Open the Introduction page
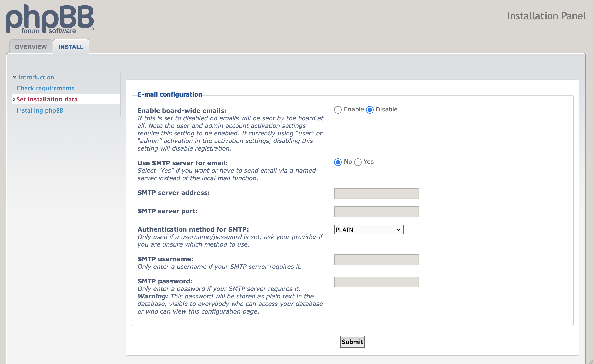 point(36,77)
